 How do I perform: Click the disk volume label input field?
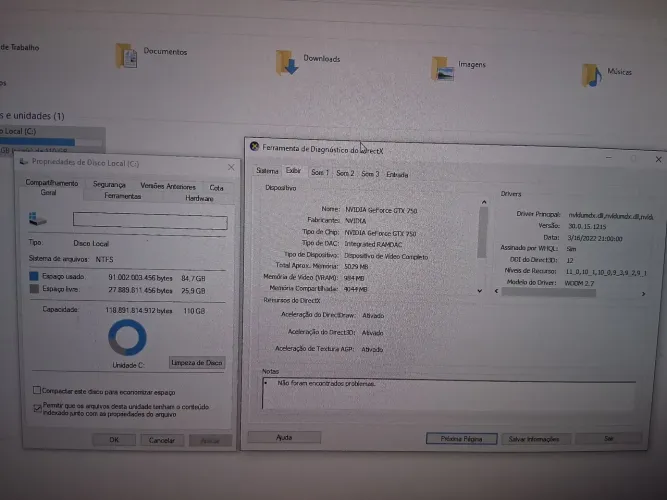coord(150,221)
